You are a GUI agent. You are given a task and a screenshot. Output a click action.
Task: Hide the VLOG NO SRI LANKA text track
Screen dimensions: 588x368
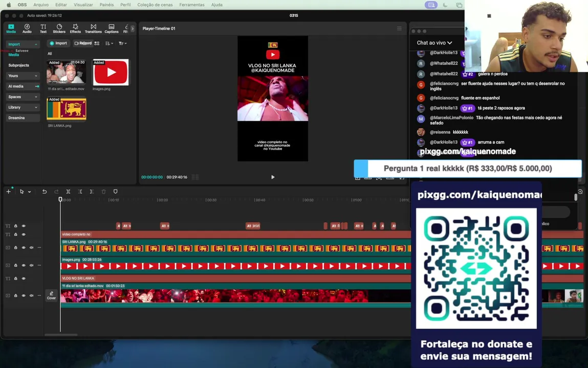click(23, 278)
